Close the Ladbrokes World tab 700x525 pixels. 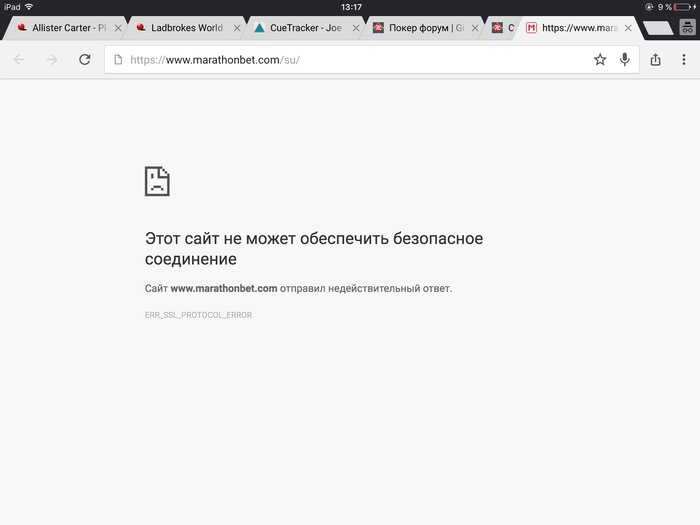[237, 28]
